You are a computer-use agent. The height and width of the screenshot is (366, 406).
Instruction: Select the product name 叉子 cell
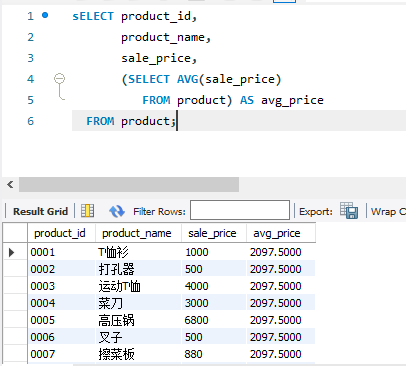(x=138, y=337)
